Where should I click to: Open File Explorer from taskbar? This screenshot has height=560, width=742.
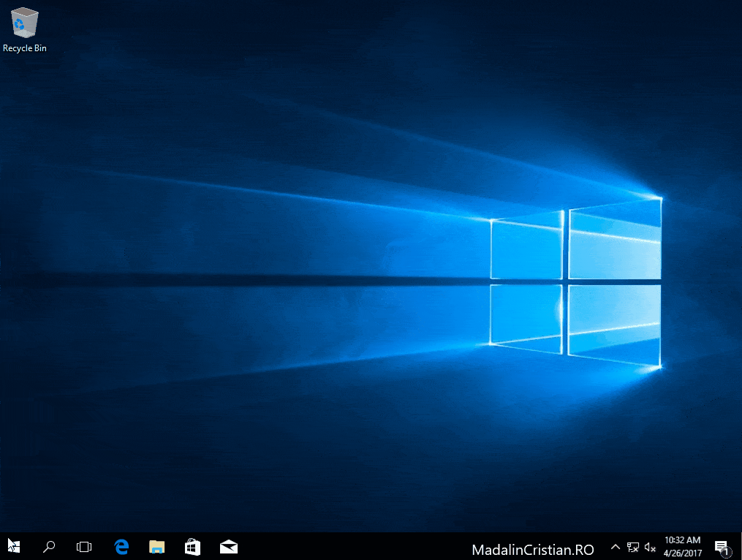(x=156, y=547)
